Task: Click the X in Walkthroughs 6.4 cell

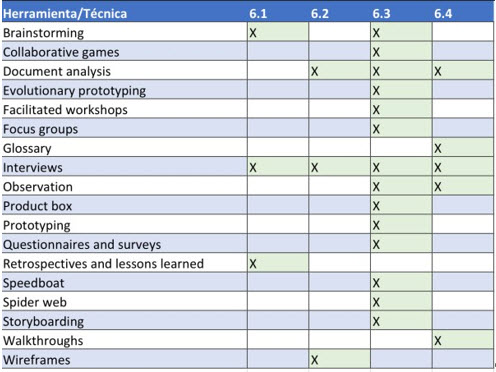Action: tap(438, 341)
